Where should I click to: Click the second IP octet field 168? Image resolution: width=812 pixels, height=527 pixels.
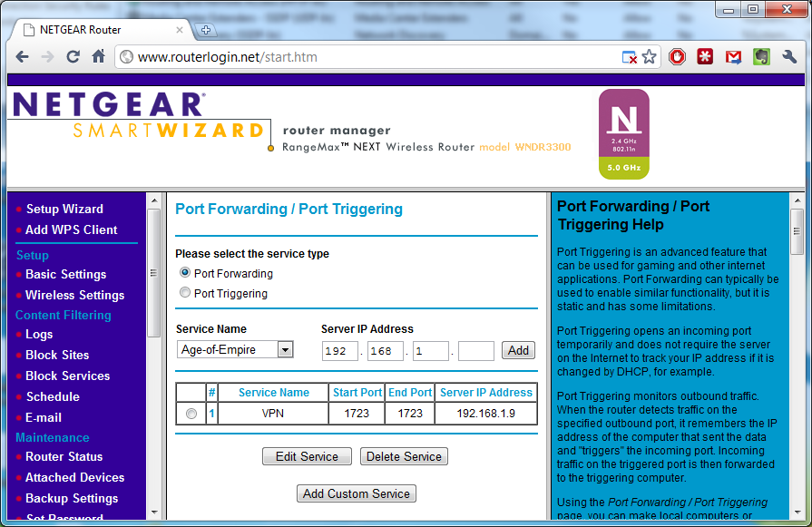386,351
